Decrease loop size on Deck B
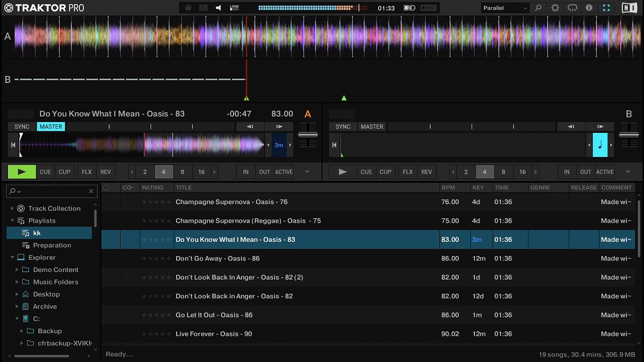The width and height of the screenshot is (644, 362). pyautogui.click(x=453, y=172)
